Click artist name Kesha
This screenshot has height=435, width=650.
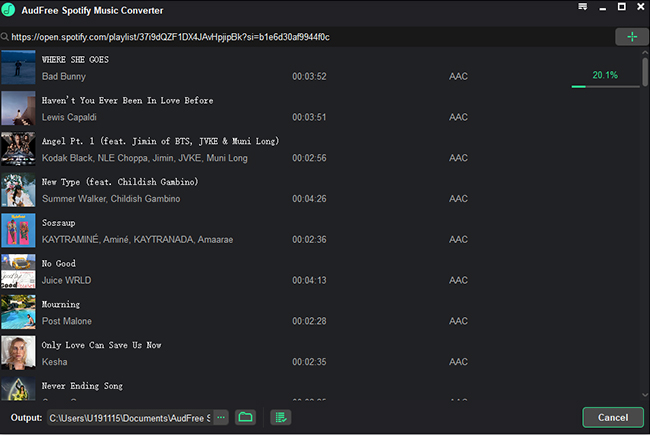pos(54,362)
